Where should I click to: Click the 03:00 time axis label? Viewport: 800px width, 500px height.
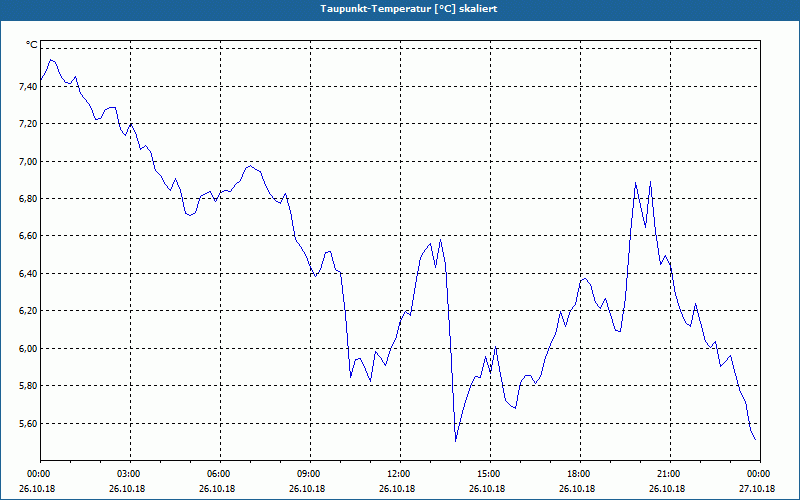coord(131,474)
